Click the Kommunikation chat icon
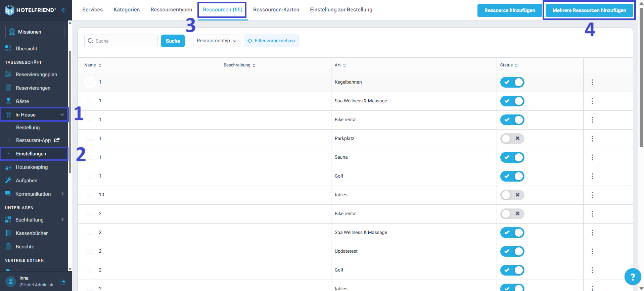 pyautogui.click(x=8, y=194)
